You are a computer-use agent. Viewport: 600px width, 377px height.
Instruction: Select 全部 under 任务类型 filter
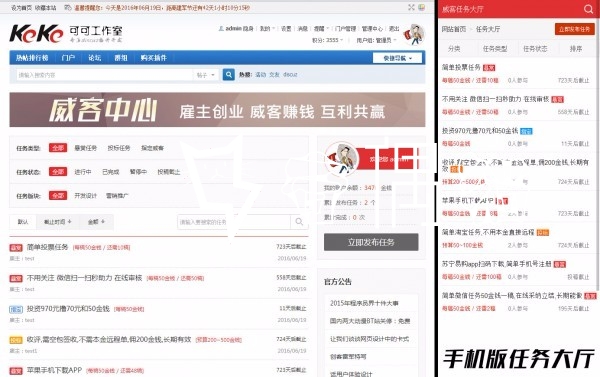click(58, 148)
